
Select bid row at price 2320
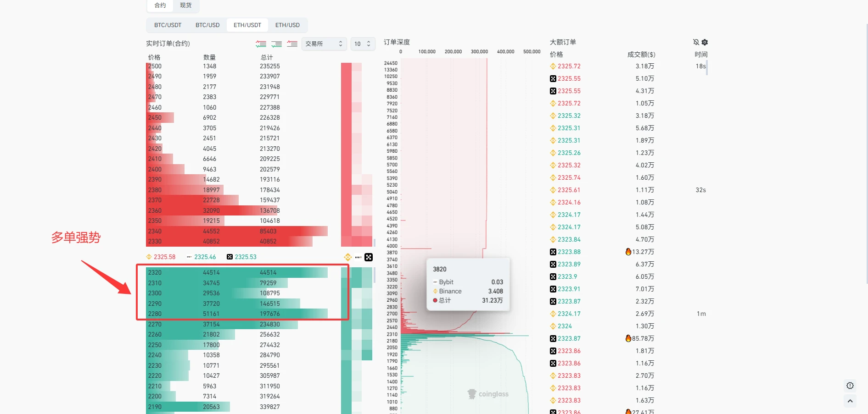point(237,272)
